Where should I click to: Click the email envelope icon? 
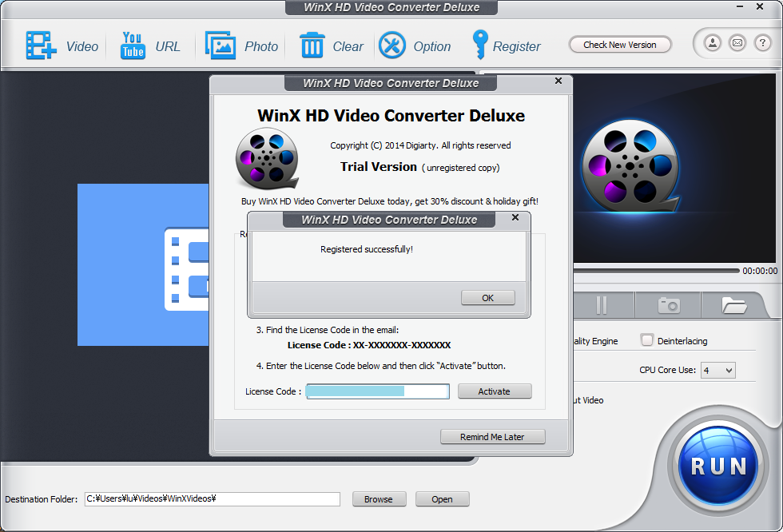(x=737, y=43)
